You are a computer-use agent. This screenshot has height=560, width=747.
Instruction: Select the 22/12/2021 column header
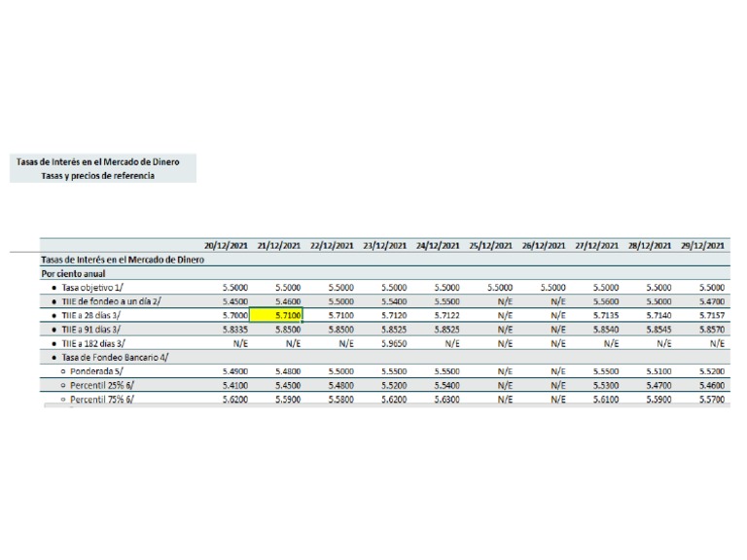click(x=332, y=246)
